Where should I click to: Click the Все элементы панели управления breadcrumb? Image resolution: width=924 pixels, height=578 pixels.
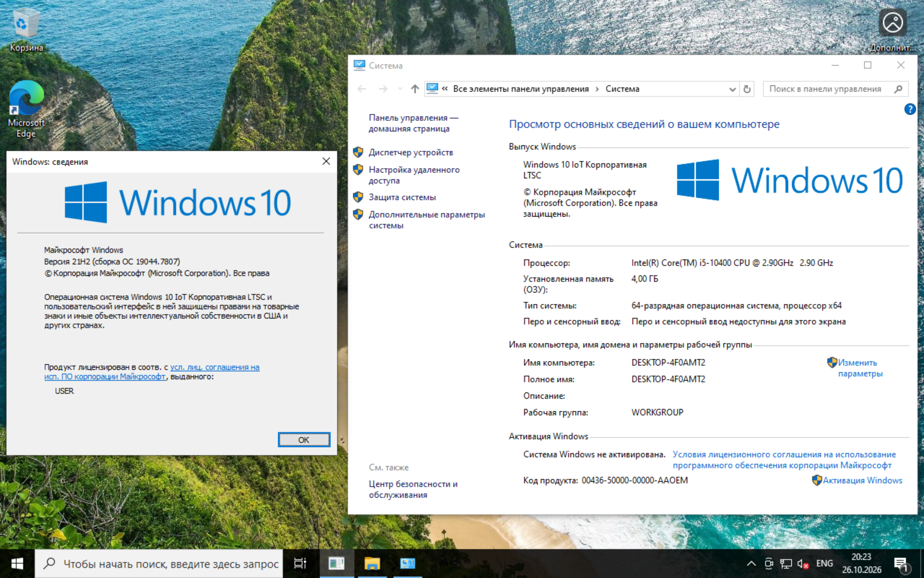[x=521, y=89]
